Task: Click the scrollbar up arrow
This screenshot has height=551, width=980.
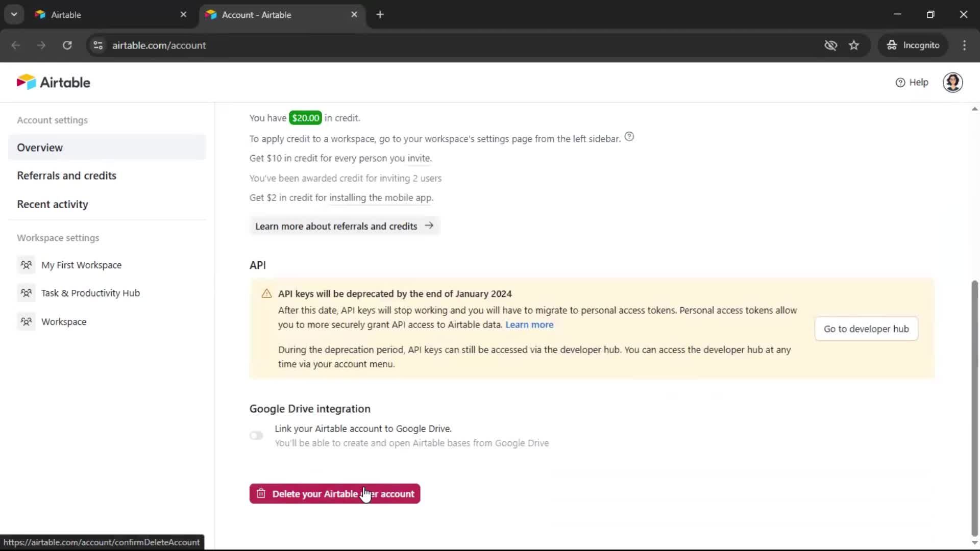Action: coord(974,109)
